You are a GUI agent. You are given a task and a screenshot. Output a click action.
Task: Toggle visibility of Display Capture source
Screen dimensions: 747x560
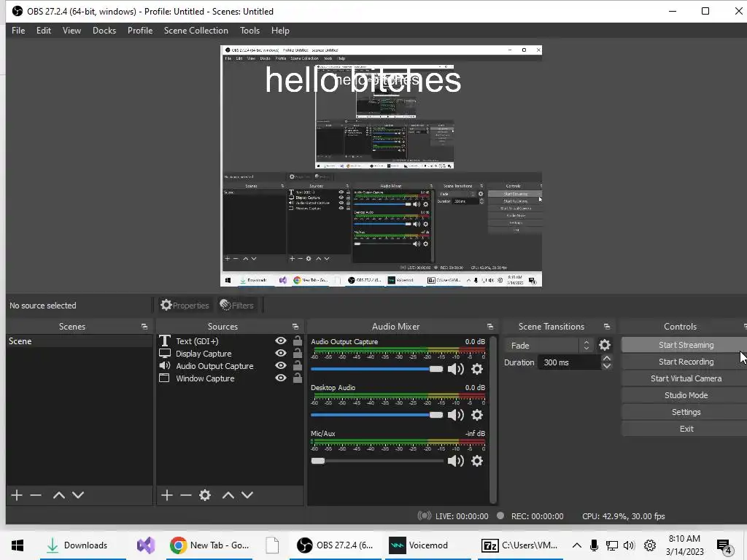click(281, 354)
